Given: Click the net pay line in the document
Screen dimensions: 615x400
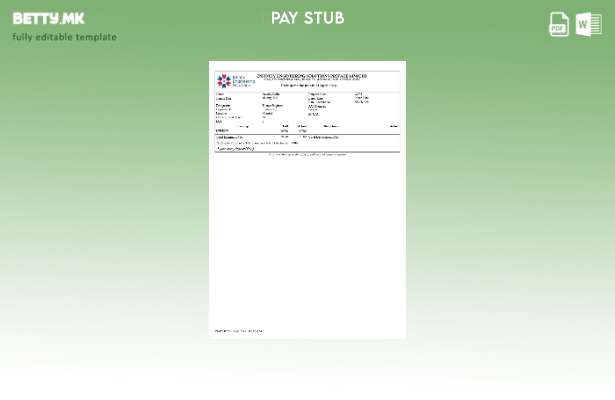Looking at the screenshot, I should [x=257, y=143].
